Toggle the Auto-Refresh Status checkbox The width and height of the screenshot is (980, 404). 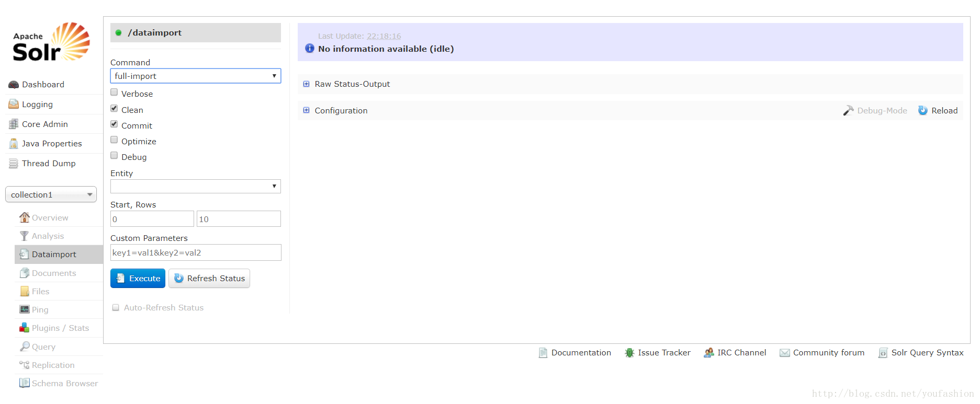tap(116, 308)
